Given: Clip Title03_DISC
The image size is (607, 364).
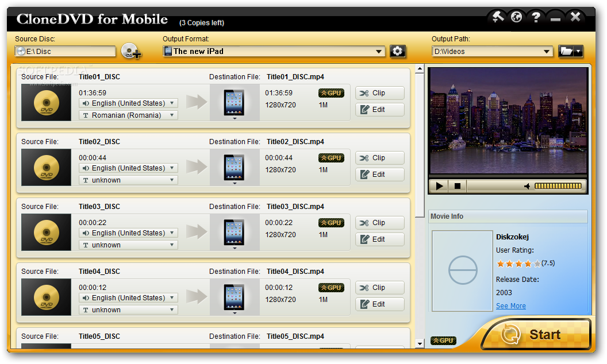Looking at the screenshot, I should [x=380, y=223].
